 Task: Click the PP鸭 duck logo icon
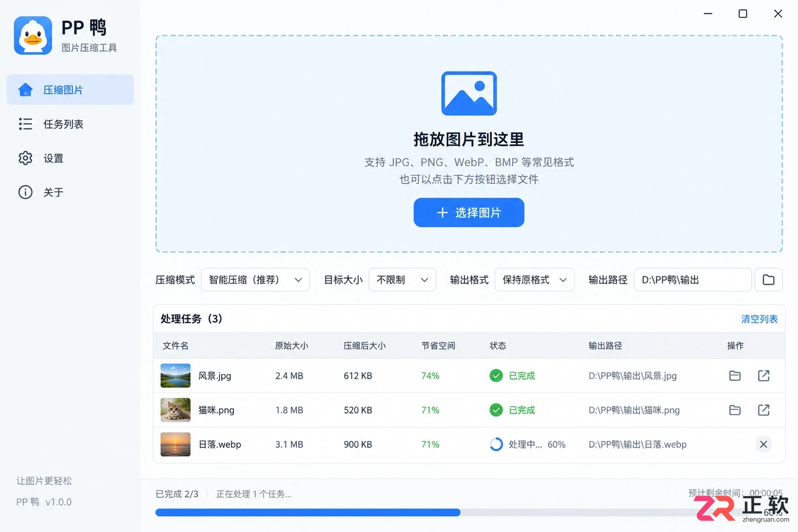[33, 35]
